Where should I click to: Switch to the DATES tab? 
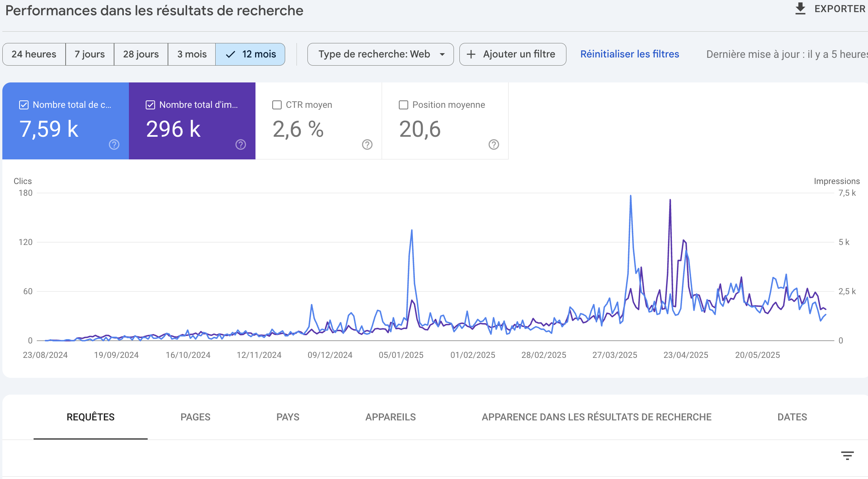(x=792, y=417)
